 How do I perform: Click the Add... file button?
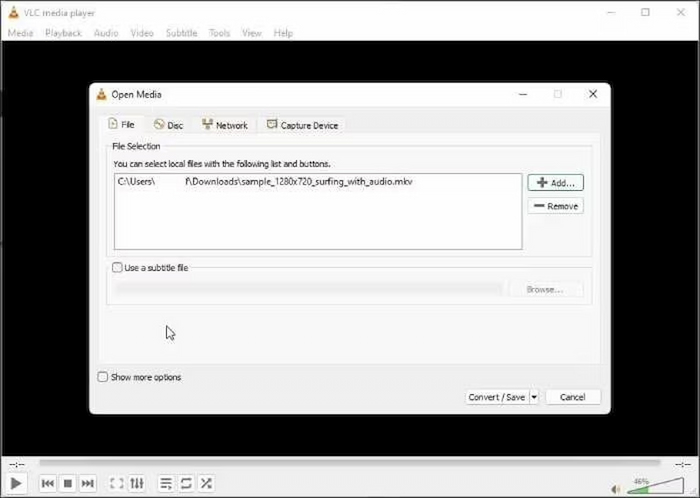555,183
